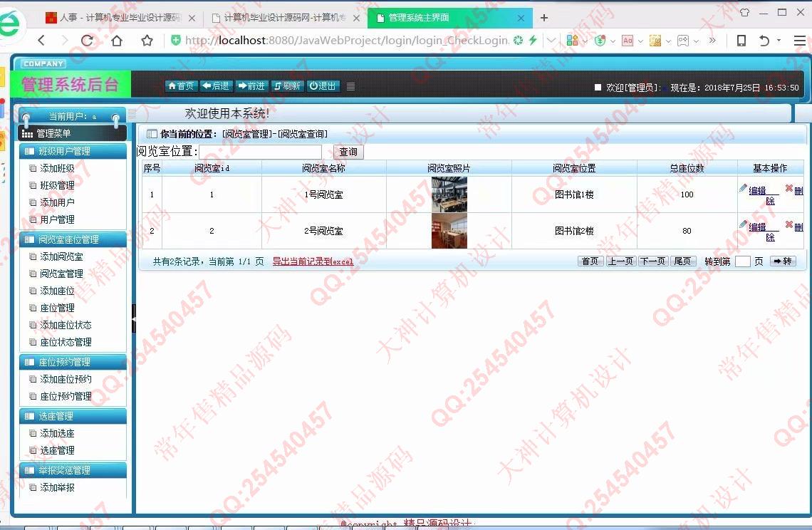Switch to the 计算机毕业设计源码网 tab
Image resolution: width=812 pixels, height=530 pixels.
coord(286,18)
